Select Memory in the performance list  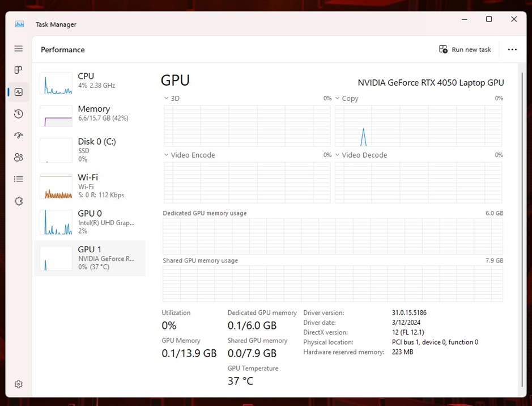90,115
